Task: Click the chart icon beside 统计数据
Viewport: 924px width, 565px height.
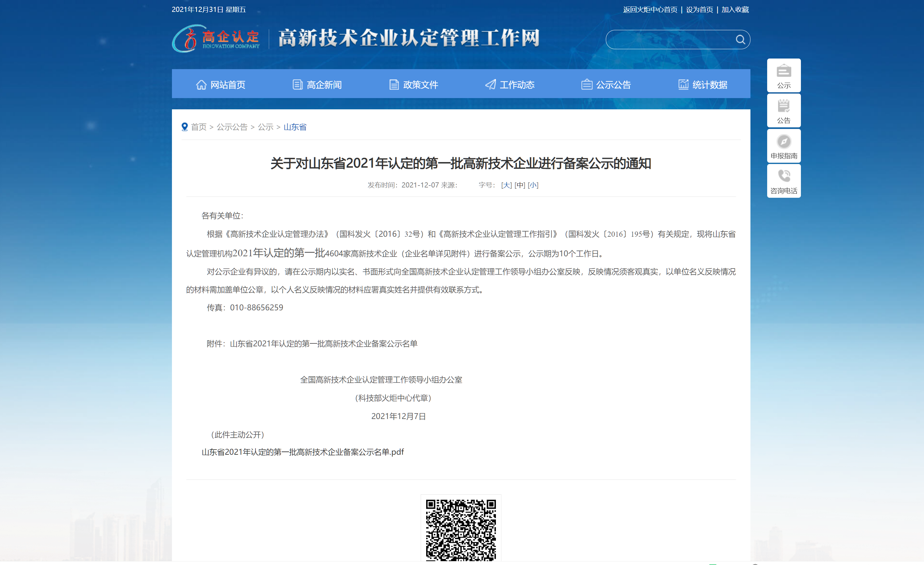Action: pos(683,85)
